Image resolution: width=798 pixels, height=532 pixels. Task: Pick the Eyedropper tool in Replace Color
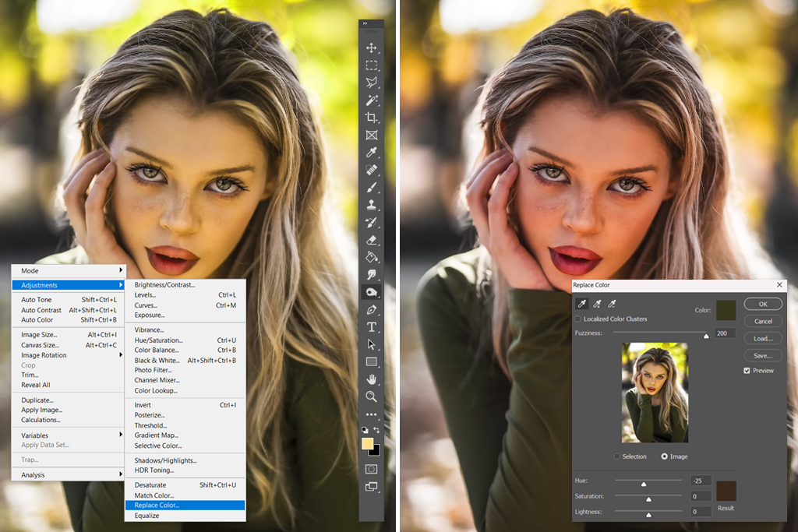point(581,304)
